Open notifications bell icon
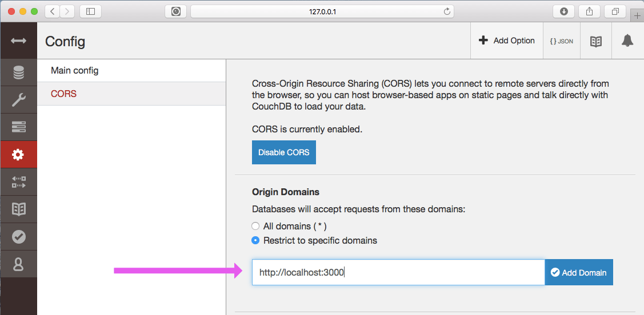This screenshot has width=644, height=315. 627,41
